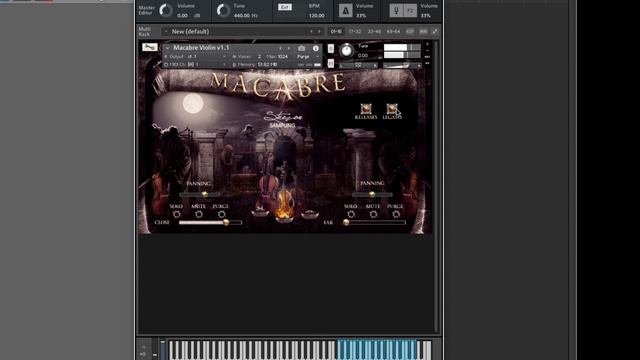
Task: Open the instrument Purge dropdown
Action: [x=307, y=56]
